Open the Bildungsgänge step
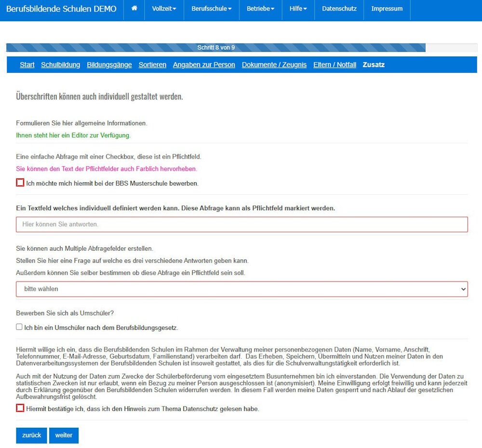The height and width of the screenshot is (448, 482). pyautogui.click(x=109, y=65)
